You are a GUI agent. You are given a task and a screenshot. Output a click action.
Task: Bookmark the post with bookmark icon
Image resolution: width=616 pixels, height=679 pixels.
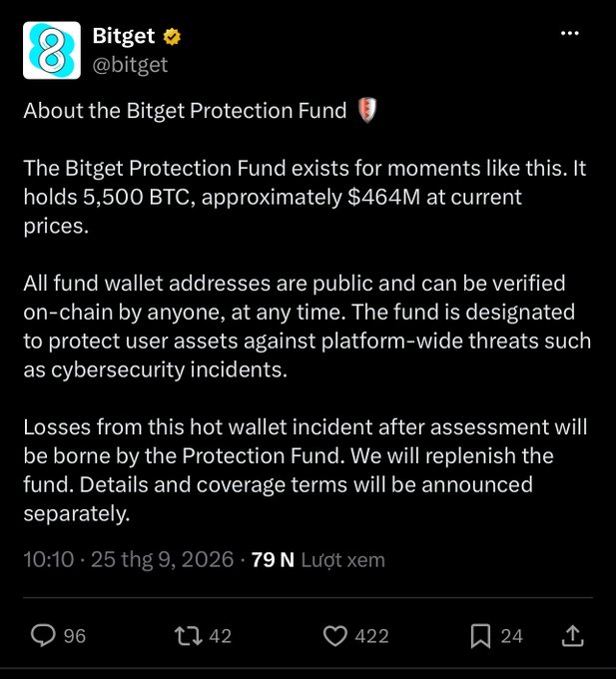(480, 636)
